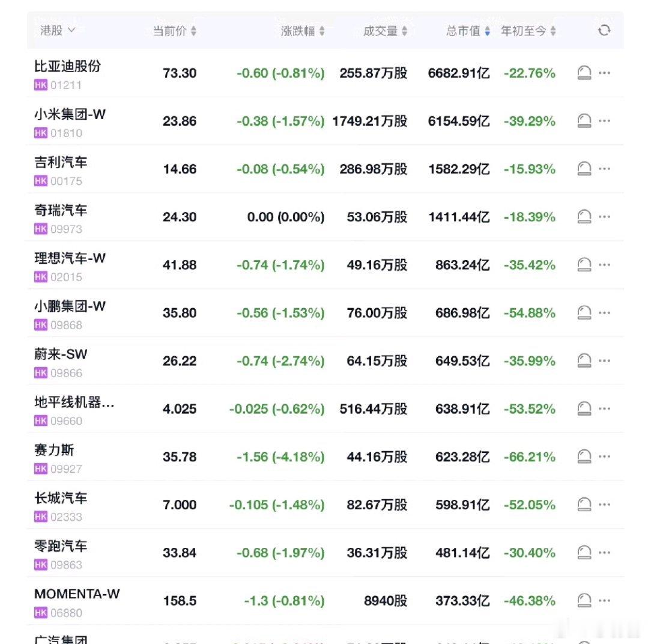Open more options for 小米集团-W

(604, 121)
